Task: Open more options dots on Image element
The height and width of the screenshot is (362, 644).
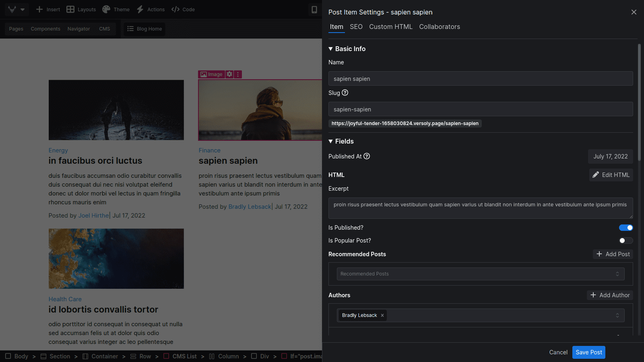Action: 238,74
